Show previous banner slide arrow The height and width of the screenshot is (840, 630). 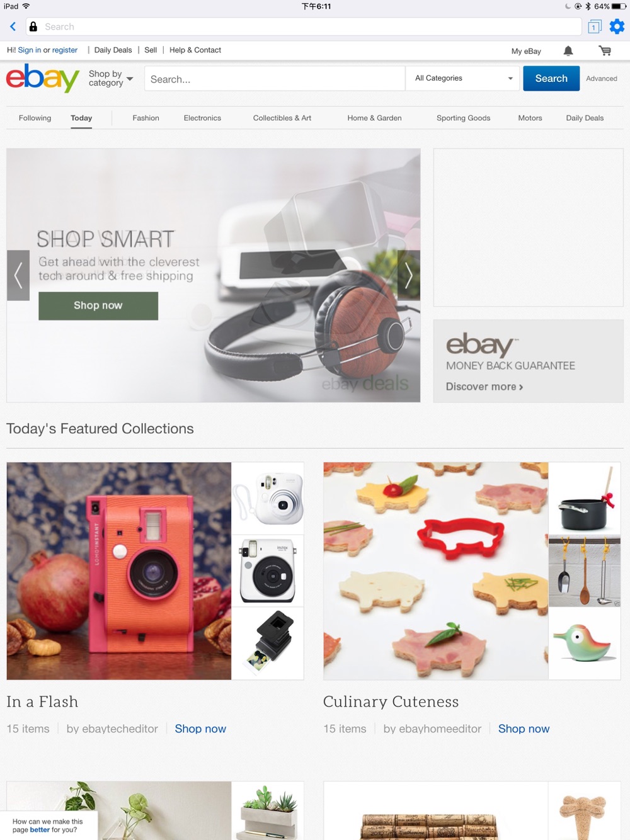point(18,275)
